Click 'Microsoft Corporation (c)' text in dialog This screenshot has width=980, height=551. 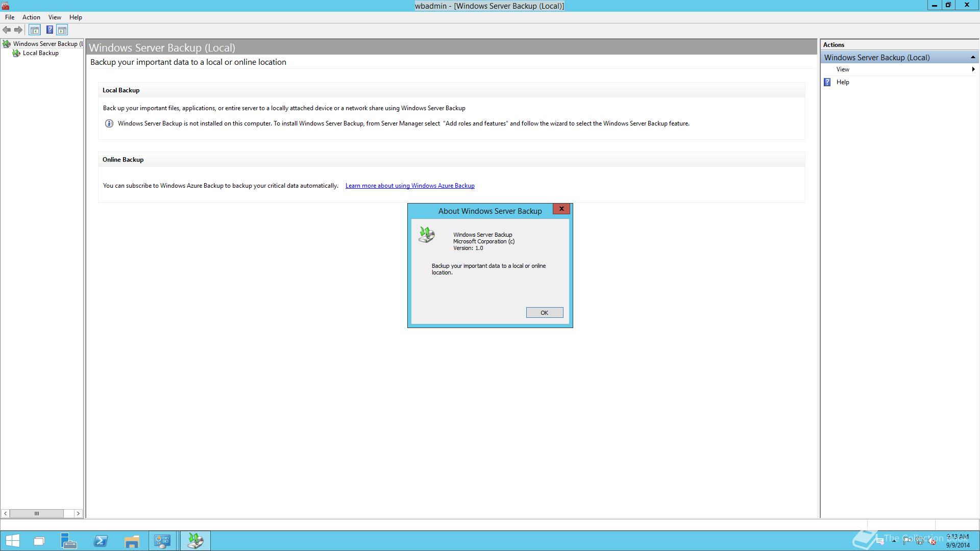[x=484, y=242]
